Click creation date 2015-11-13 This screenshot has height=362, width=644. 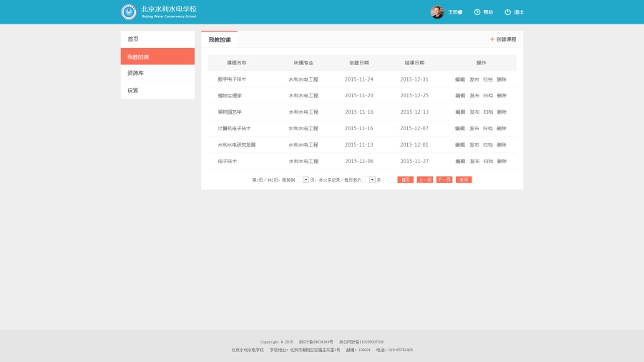click(359, 145)
